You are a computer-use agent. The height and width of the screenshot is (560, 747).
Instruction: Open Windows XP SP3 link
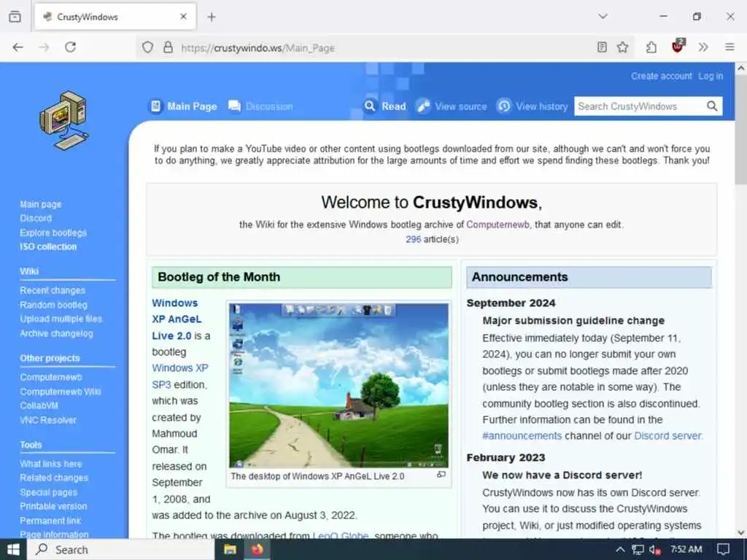pyautogui.click(x=180, y=376)
